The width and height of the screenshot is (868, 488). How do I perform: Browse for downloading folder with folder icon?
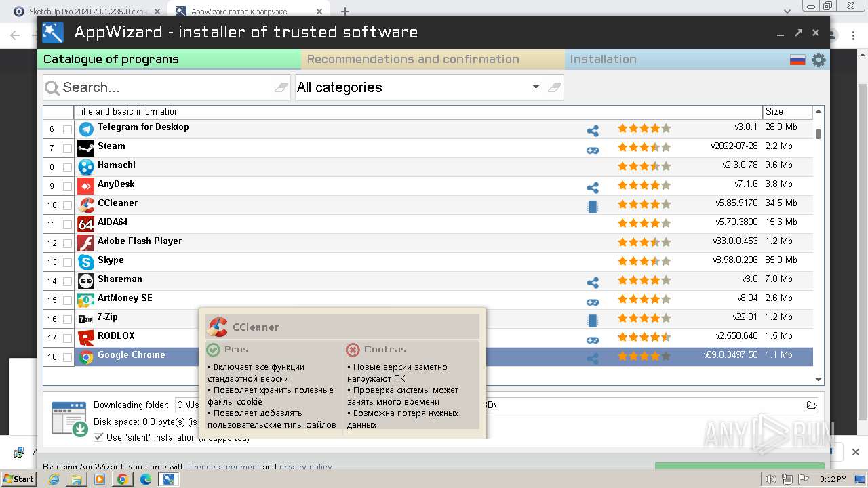(812, 405)
